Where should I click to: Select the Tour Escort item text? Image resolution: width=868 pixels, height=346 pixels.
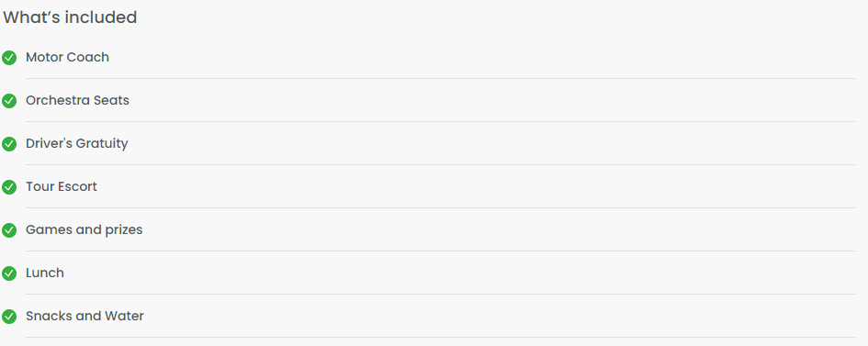[62, 186]
